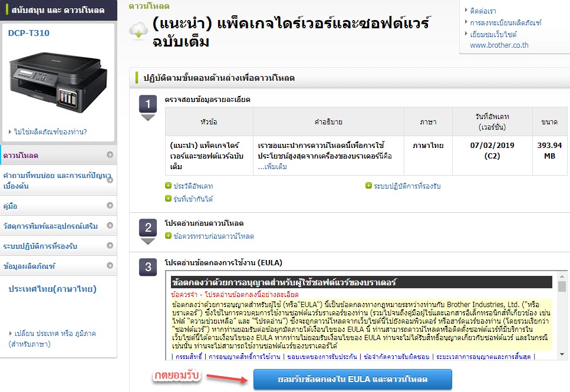570x392 pixels.
Task: Jump to ข้อจำกัดความรับผิดชอบ in the EULA
Action: [397, 357]
